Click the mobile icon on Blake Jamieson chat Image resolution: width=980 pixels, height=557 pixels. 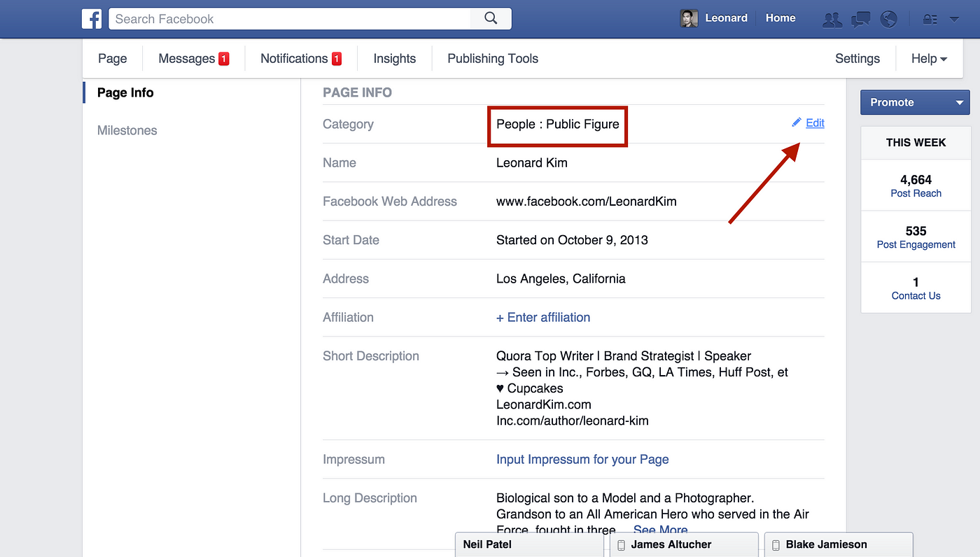point(776,544)
